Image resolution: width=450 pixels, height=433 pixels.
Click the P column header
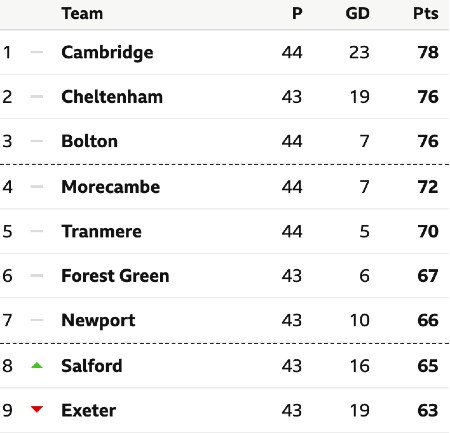click(297, 14)
